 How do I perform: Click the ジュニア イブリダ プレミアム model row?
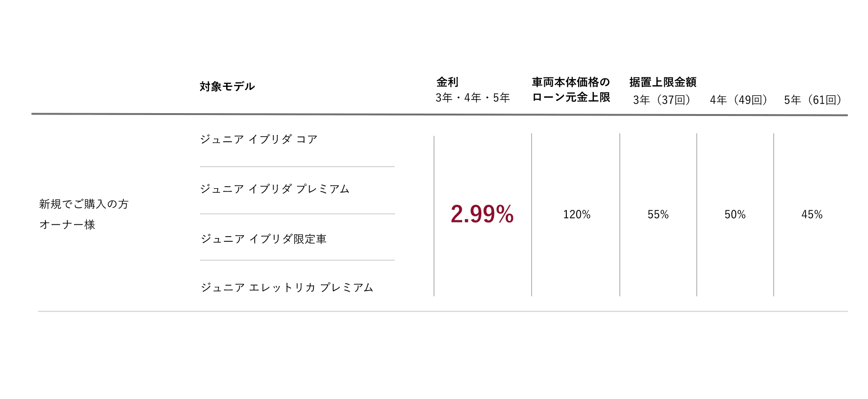click(275, 189)
